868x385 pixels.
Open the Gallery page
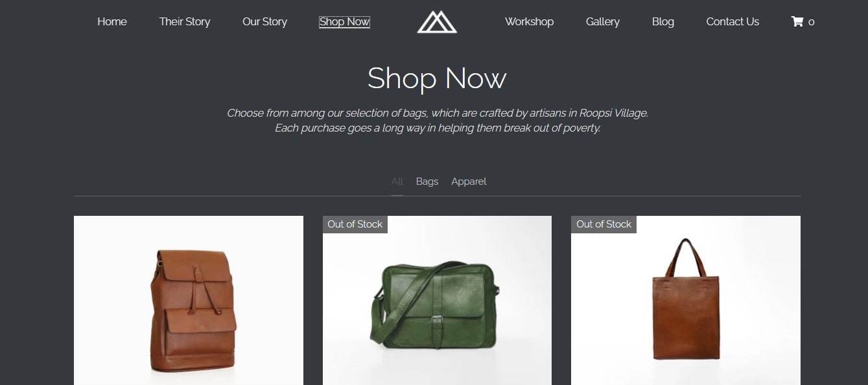[603, 21]
